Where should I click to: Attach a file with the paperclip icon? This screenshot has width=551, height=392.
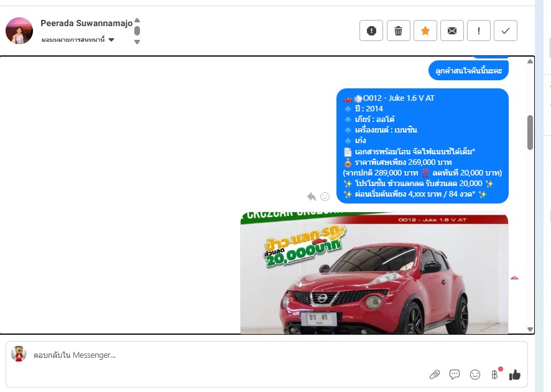pos(435,375)
